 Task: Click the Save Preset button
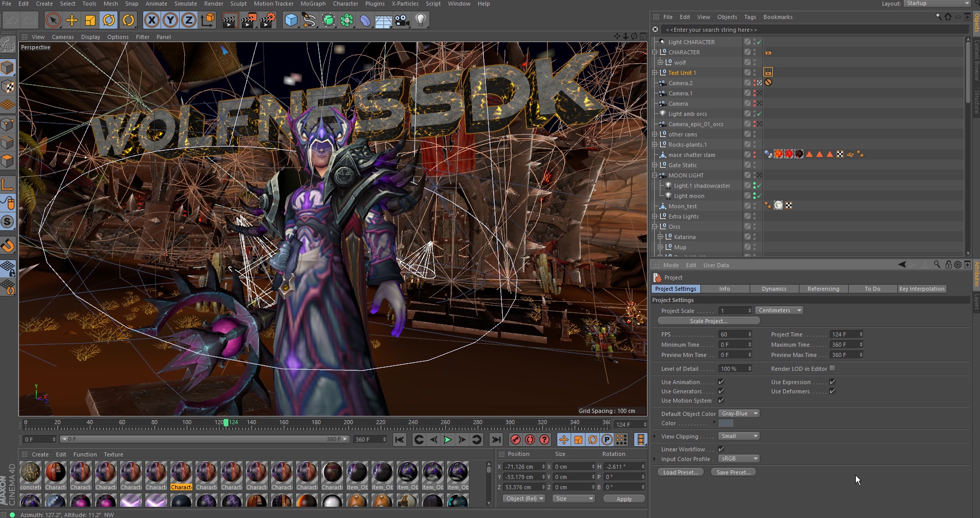point(733,472)
